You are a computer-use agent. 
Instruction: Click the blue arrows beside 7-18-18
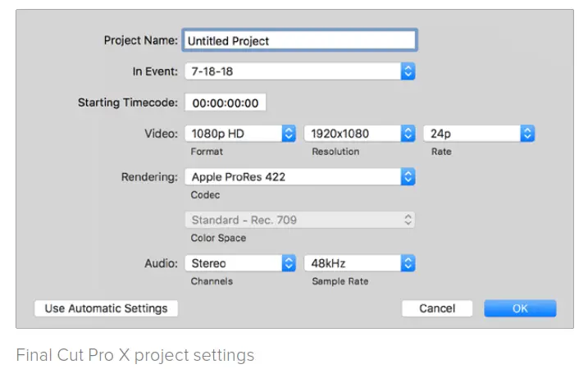pos(408,71)
